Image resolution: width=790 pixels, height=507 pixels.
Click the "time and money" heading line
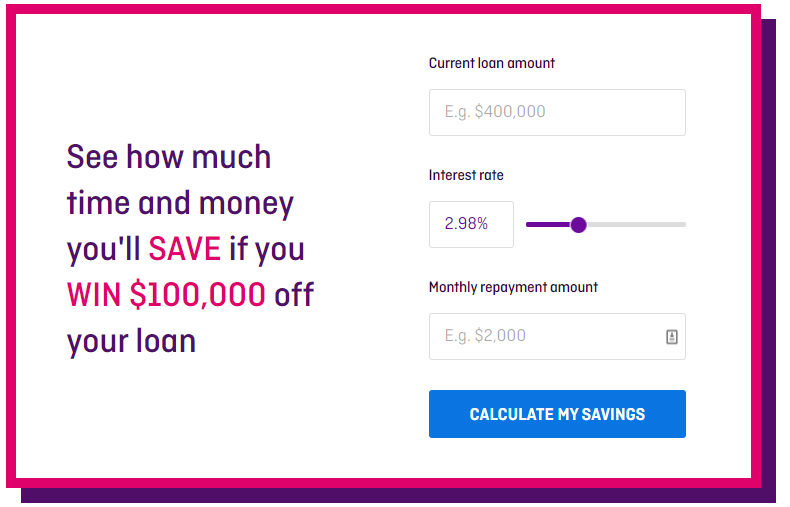coord(180,204)
